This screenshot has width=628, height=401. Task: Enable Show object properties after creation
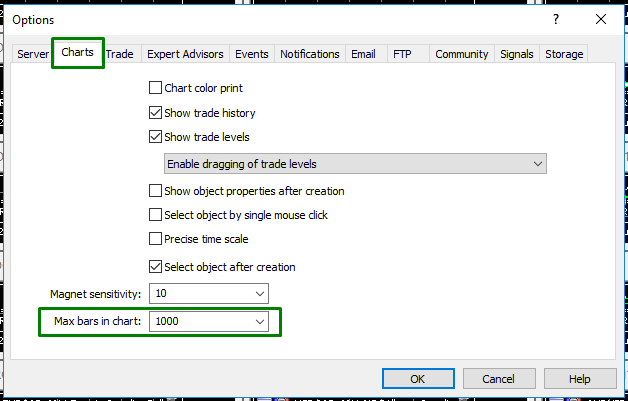click(155, 191)
